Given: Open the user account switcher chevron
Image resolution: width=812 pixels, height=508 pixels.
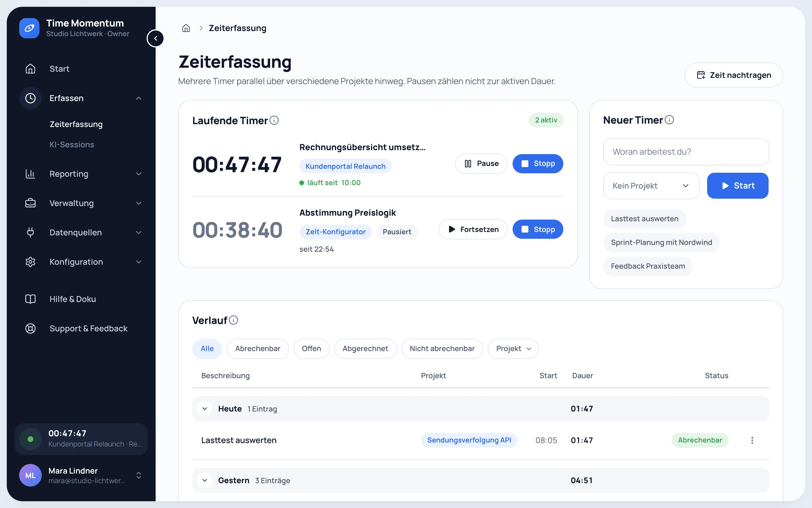Looking at the screenshot, I should coord(139,475).
